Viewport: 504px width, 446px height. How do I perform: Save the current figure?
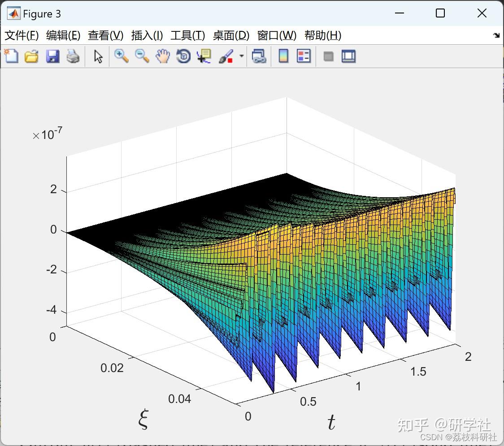(52, 56)
